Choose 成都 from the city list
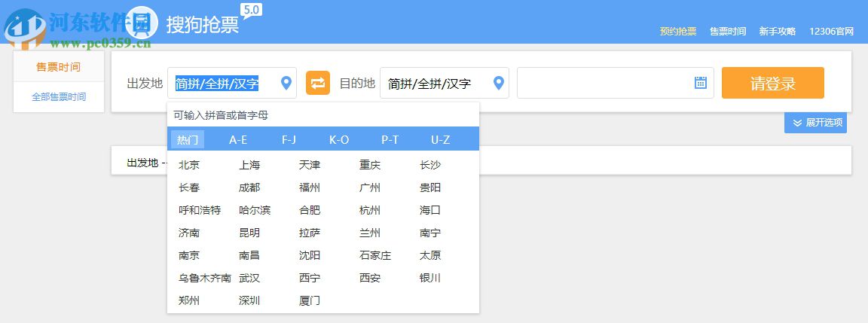The width and height of the screenshot is (868, 323). pos(249,187)
